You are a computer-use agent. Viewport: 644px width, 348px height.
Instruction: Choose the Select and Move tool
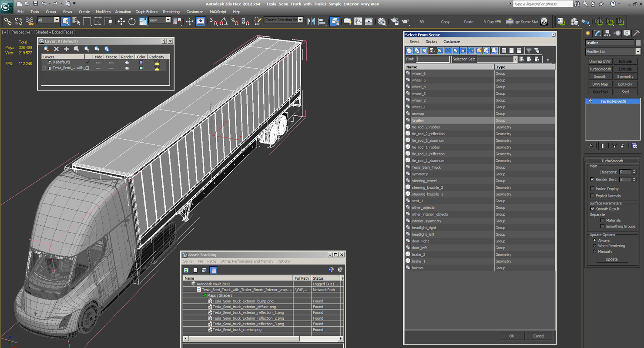point(121,21)
